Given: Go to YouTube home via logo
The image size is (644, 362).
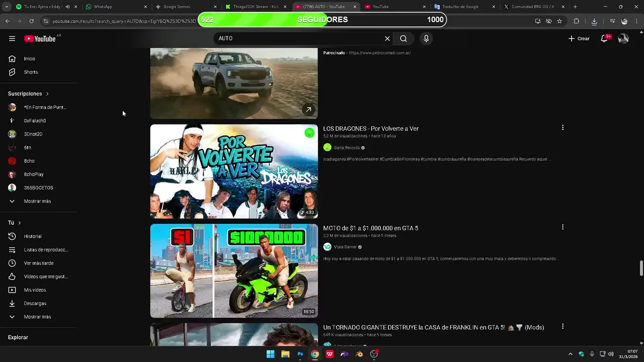Looking at the screenshot, I should click(x=40, y=39).
